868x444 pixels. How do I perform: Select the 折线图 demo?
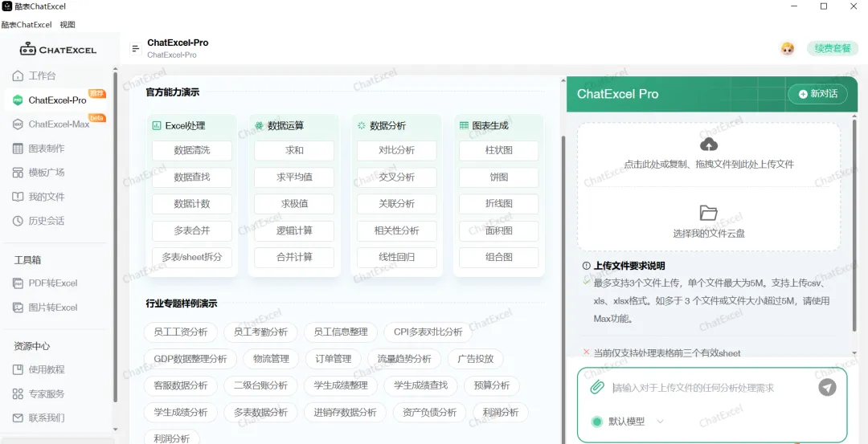pos(499,204)
